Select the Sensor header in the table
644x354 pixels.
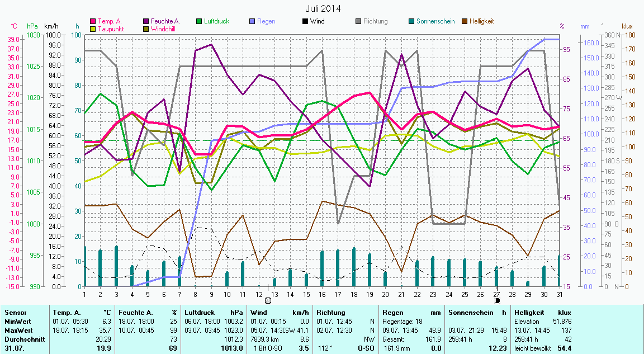pos(15,313)
